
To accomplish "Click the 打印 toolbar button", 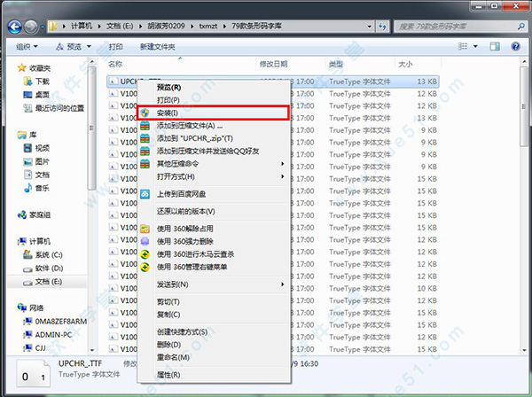I will (115, 46).
